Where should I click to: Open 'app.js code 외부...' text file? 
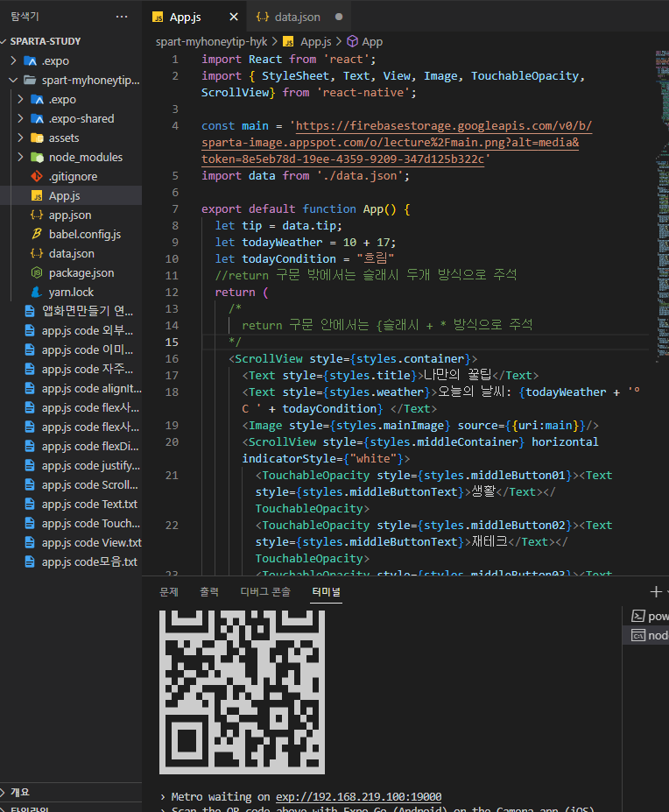tap(87, 330)
